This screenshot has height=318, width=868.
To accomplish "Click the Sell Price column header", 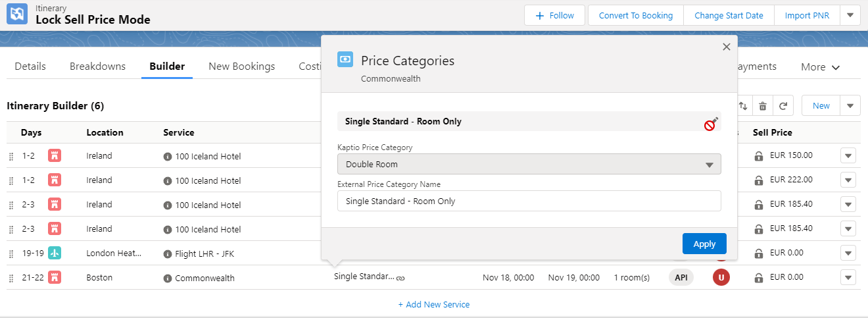I will tap(773, 132).
